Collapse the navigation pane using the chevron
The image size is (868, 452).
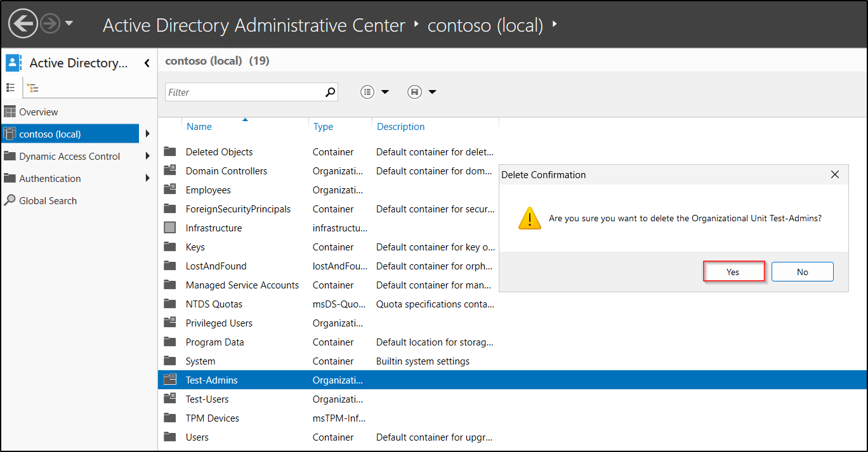[x=147, y=63]
